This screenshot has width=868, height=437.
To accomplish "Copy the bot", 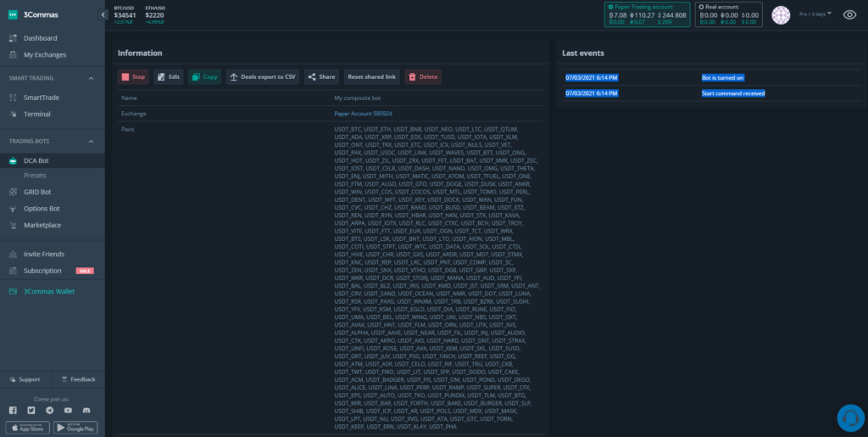I will click(x=205, y=77).
